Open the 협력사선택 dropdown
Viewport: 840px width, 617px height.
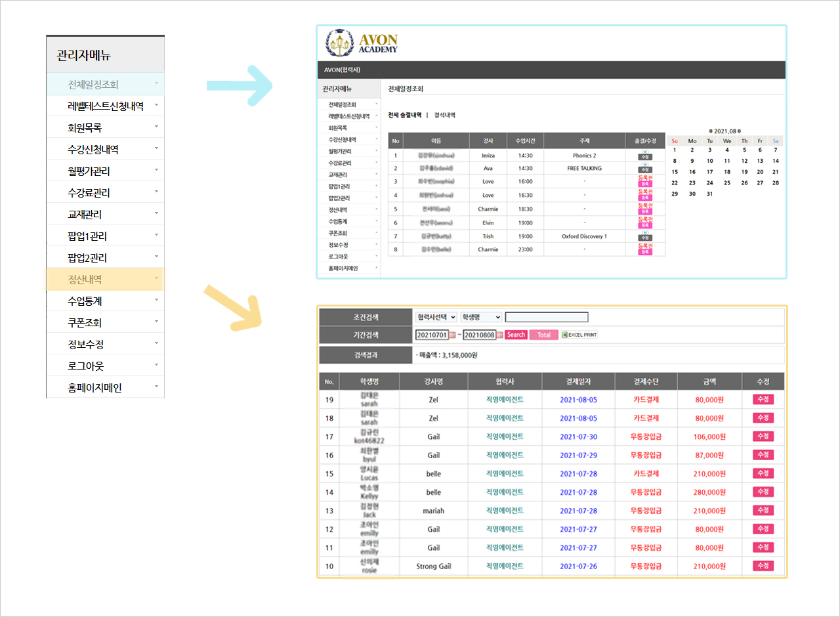(x=436, y=317)
